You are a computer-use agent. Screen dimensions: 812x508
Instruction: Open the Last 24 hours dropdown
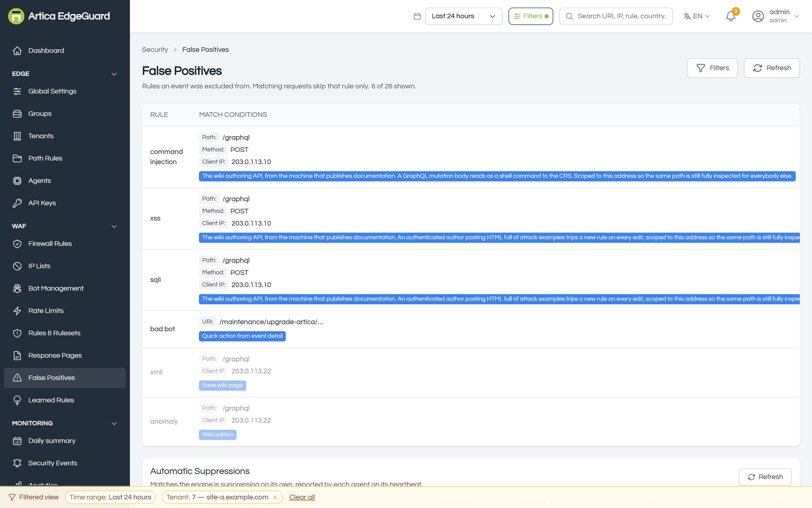[x=463, y=16]
